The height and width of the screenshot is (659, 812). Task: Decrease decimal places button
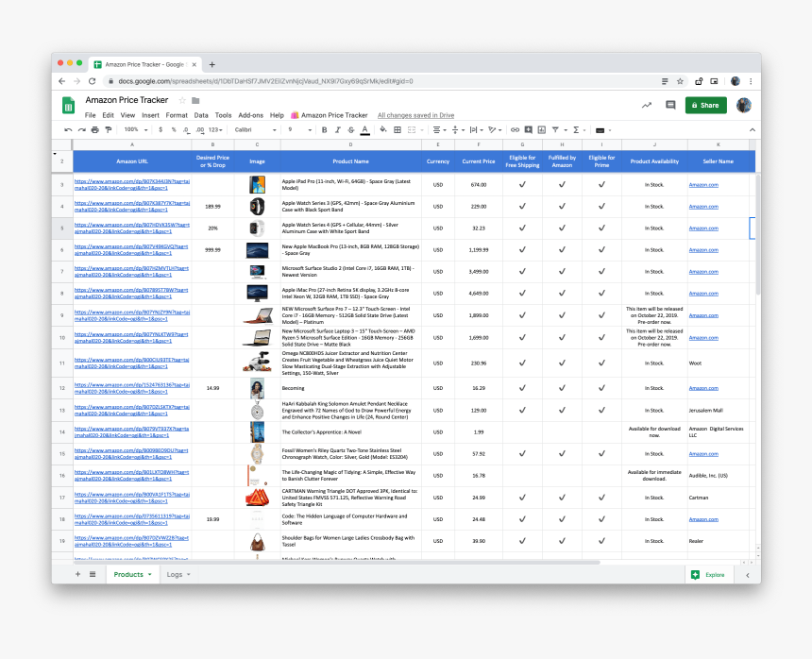click(186, 130)
